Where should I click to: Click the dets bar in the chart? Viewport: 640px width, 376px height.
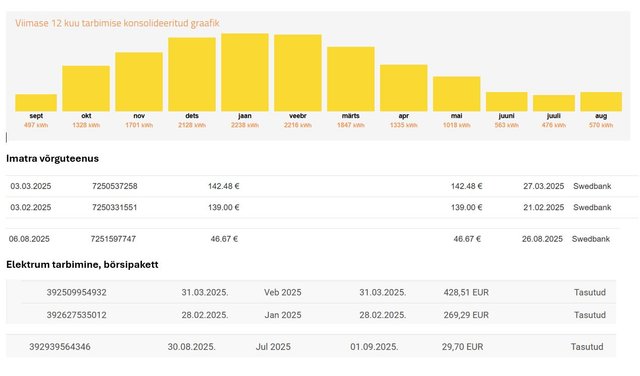pos(192,74)
